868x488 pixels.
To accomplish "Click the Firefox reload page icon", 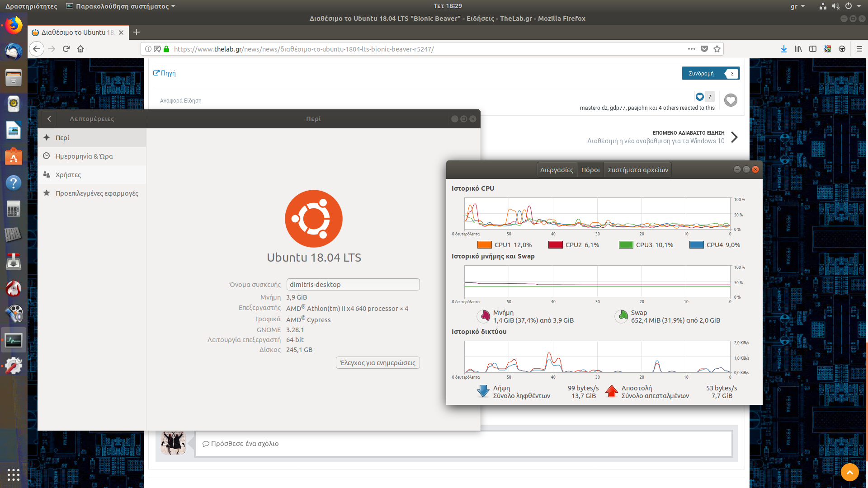I will point(66,49).
